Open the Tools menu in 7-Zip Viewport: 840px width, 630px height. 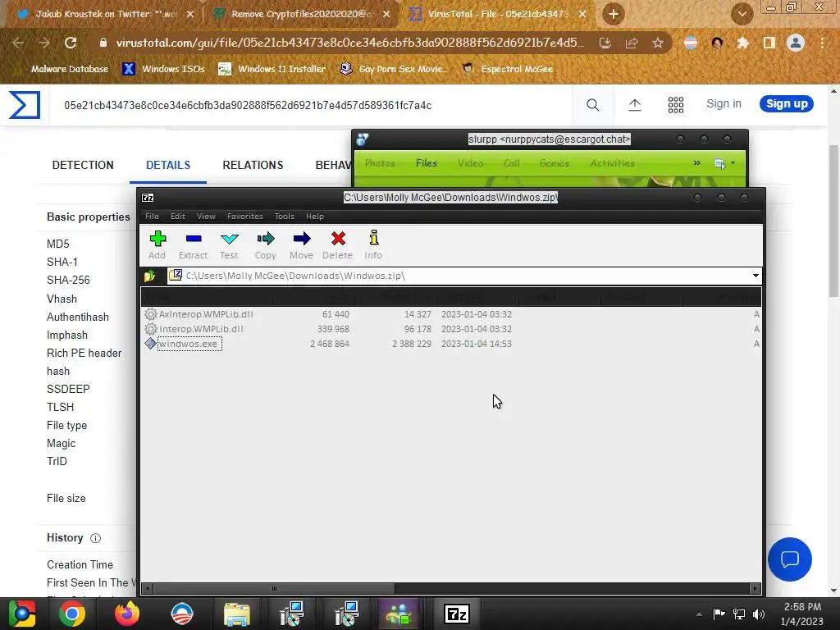[x=285, y=217]
